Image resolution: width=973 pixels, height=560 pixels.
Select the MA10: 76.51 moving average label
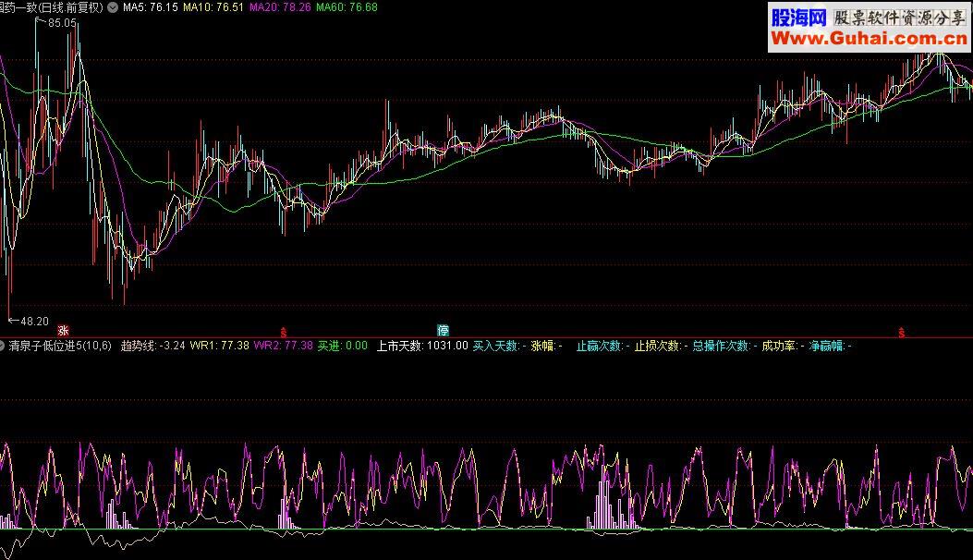click(x=213, y=7)
